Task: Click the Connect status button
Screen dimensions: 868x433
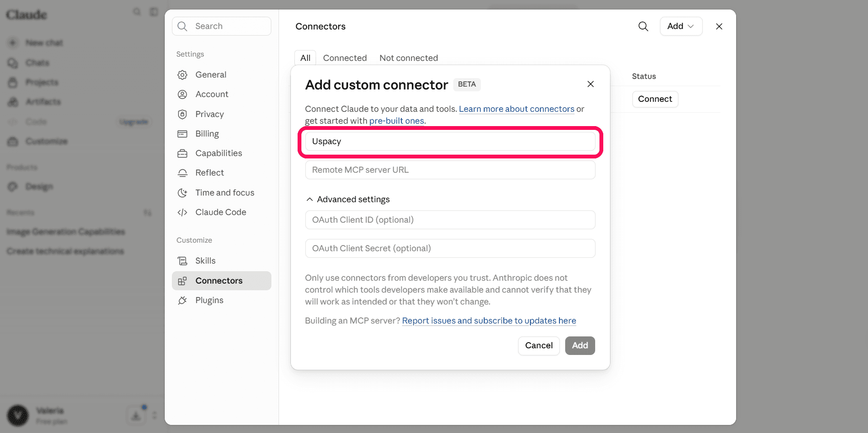Action: [655, 99]
